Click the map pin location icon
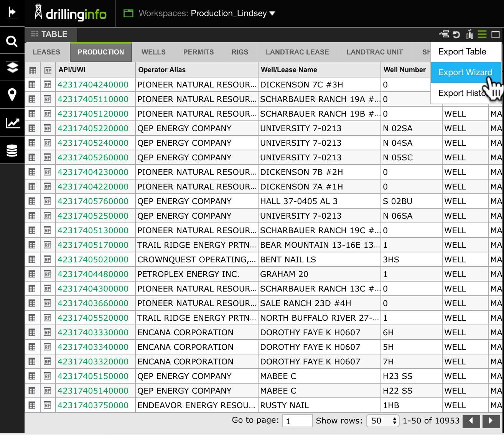The height and width of the screenshot is (435, 504). pyautogui.click(x=12, y=95)
